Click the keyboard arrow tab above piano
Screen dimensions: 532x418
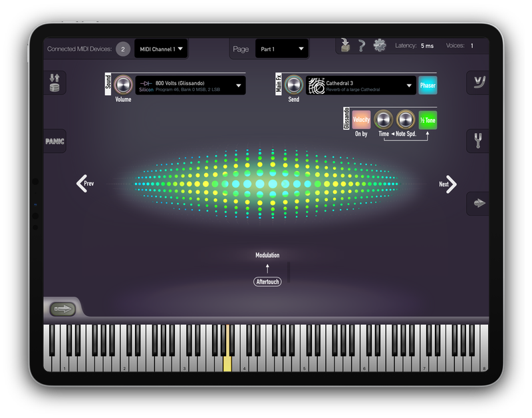coord(63,309)
